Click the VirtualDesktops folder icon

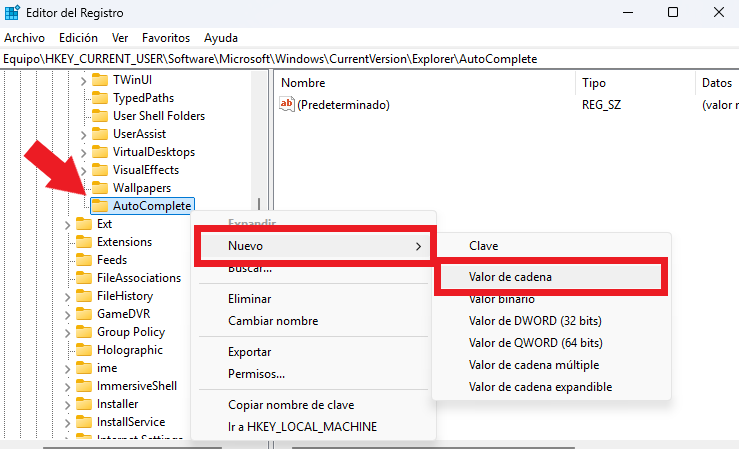click(x=99, y=152)
